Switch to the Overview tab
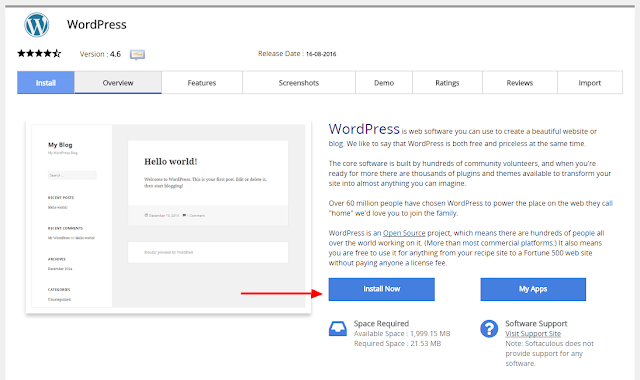Viewport: 640px width, 380px height. (118, 82)
